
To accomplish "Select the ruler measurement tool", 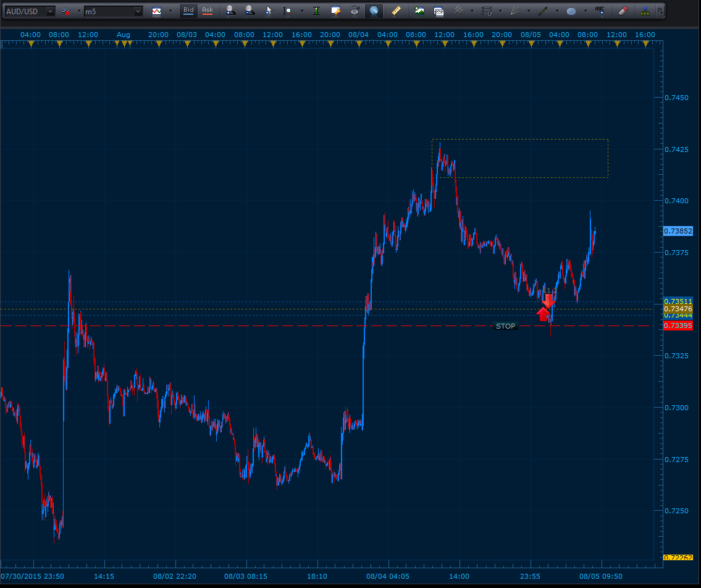I will pyautogui.click(x=397, y=10).
